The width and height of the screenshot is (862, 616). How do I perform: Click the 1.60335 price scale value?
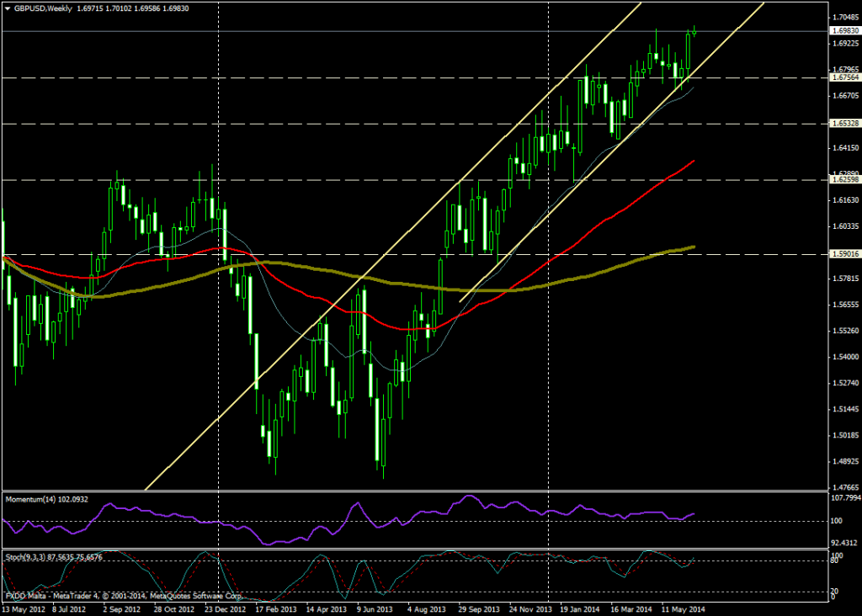pyautogui.click(x=844, y=226)
